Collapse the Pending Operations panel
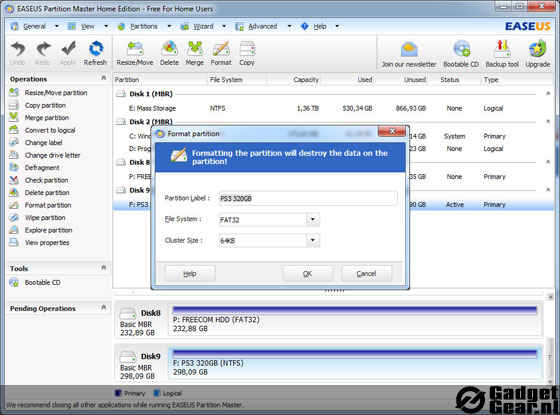The width and height of the screenshot is (560, 415). [104, 308]
